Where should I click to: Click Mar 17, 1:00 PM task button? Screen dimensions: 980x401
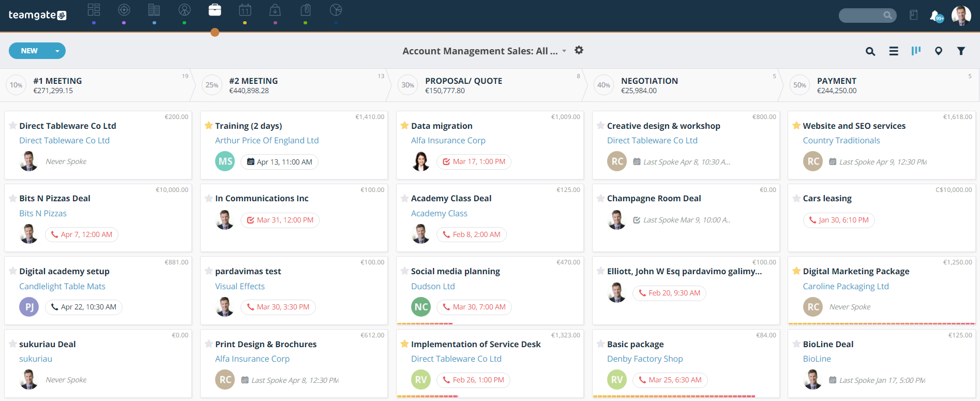tap(474, 161)
